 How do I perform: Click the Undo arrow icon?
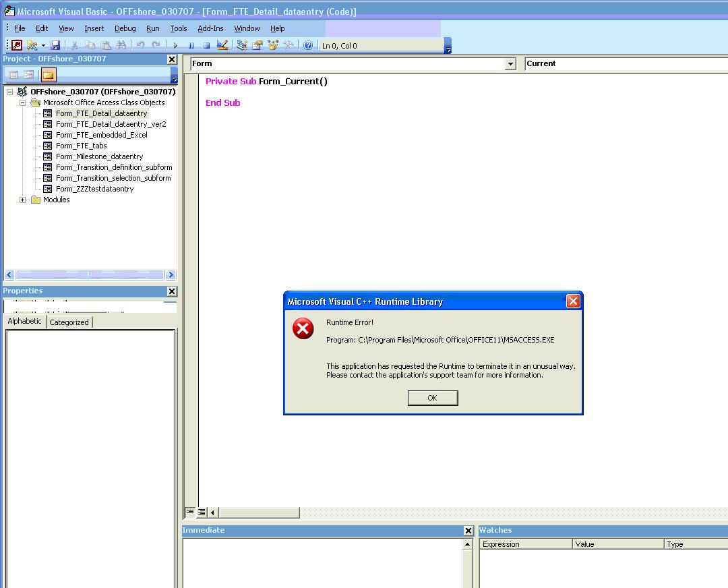(141, 45)
